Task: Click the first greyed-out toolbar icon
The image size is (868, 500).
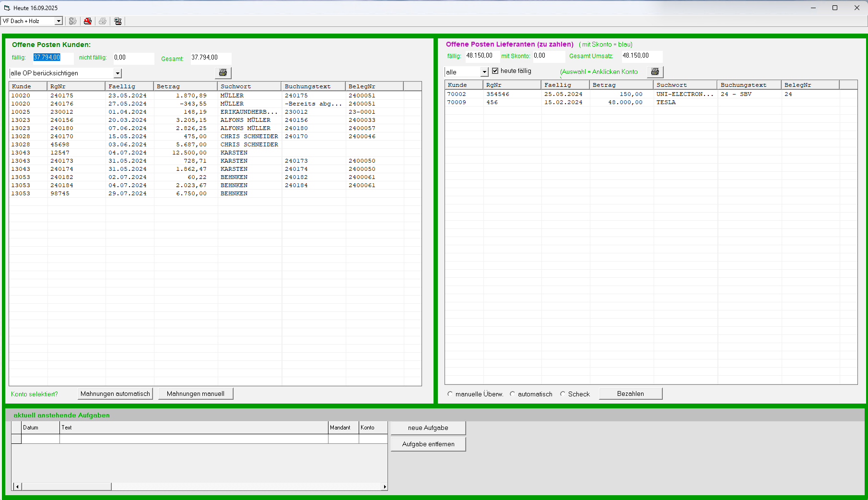Action: (x=73, y=21)
